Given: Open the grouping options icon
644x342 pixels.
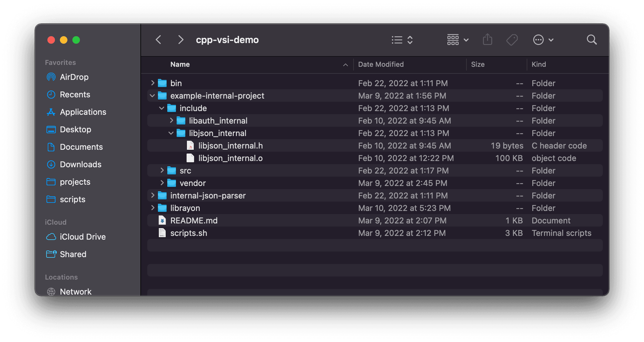Looking at the screenshot, I should [x=453, y=40].
